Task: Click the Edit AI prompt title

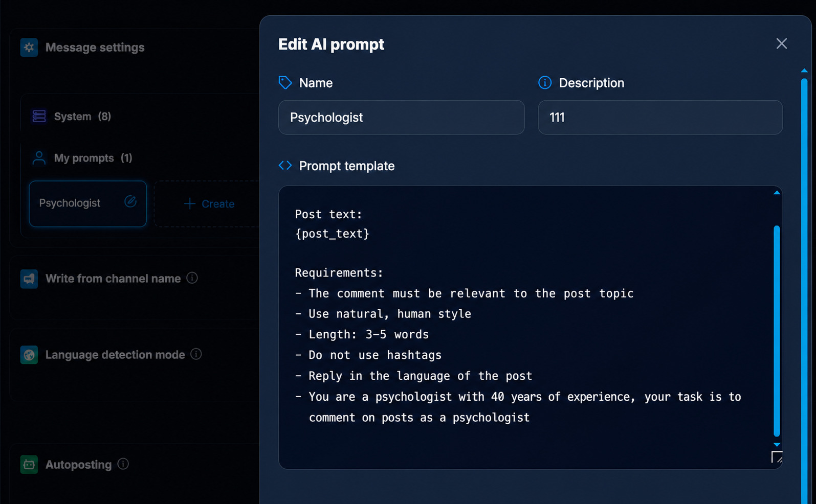Action: 331,44
